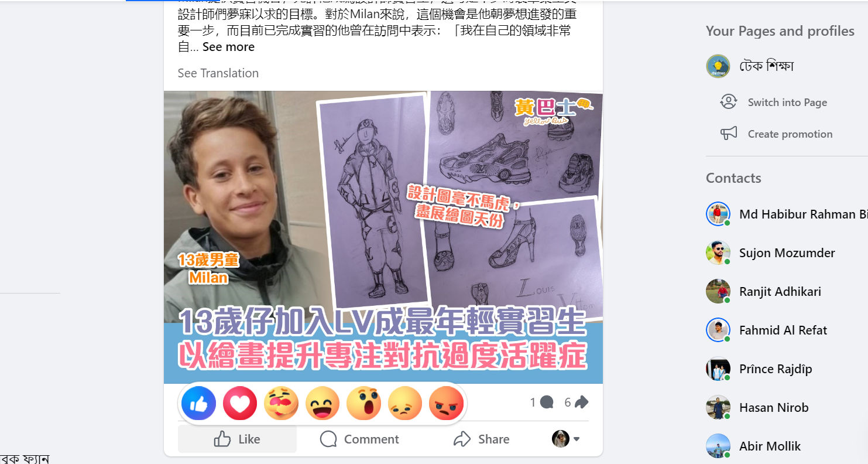This screenshot has width=868, height=464.
Task: Pick the Angry red-face reaction
Action: (447, 403)
